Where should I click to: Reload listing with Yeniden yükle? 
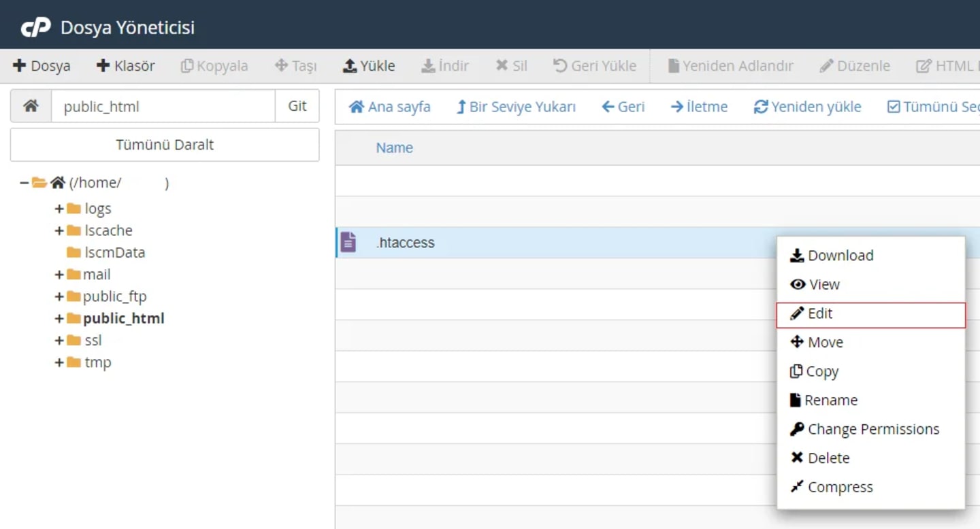807,107
